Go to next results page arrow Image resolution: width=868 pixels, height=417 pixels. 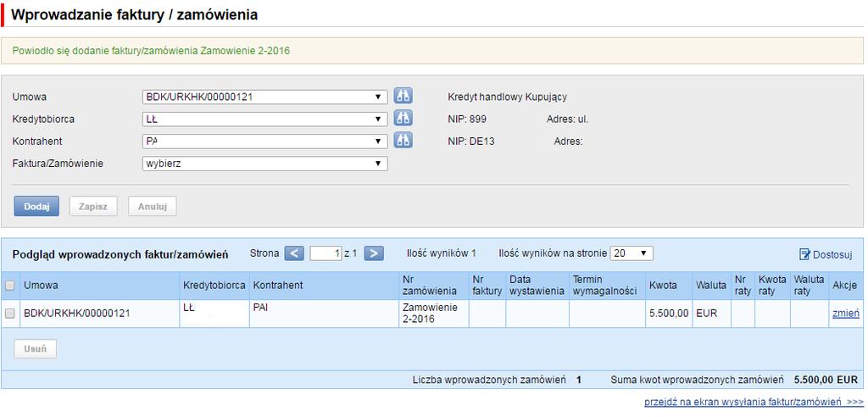point(374,253)
